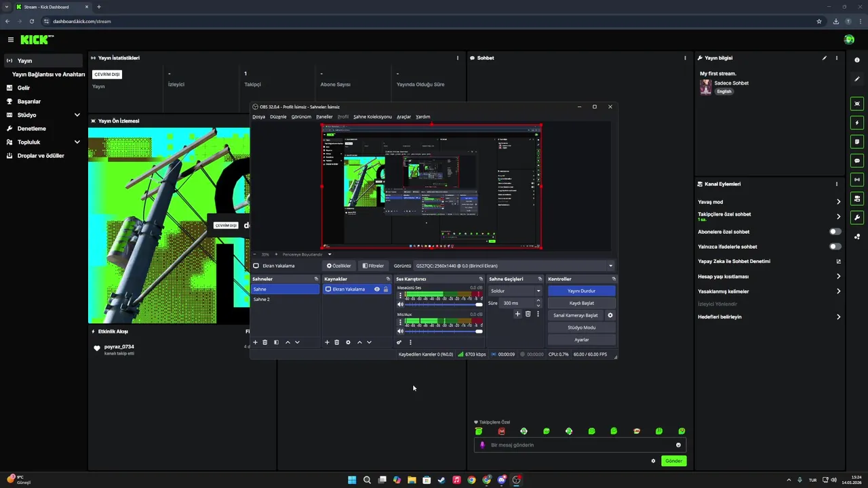Open advanced audio properties gears icon

pos(399,342)
